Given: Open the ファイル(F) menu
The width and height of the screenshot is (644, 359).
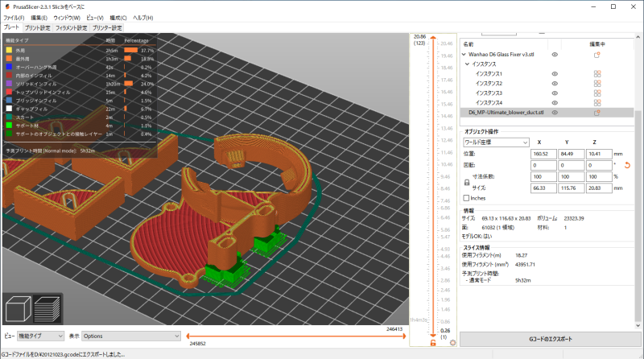Looking at the screenshot, I should point(14,18).
